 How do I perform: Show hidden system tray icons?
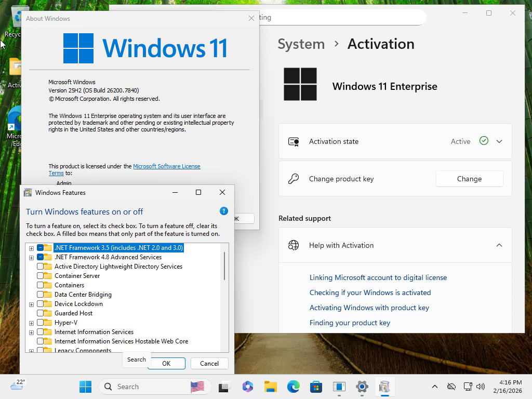coord(435,387)
